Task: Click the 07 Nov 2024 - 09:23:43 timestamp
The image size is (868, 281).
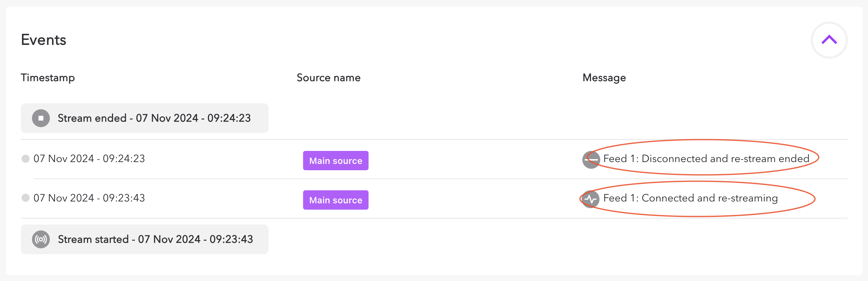Action: [x=89, y=198]
